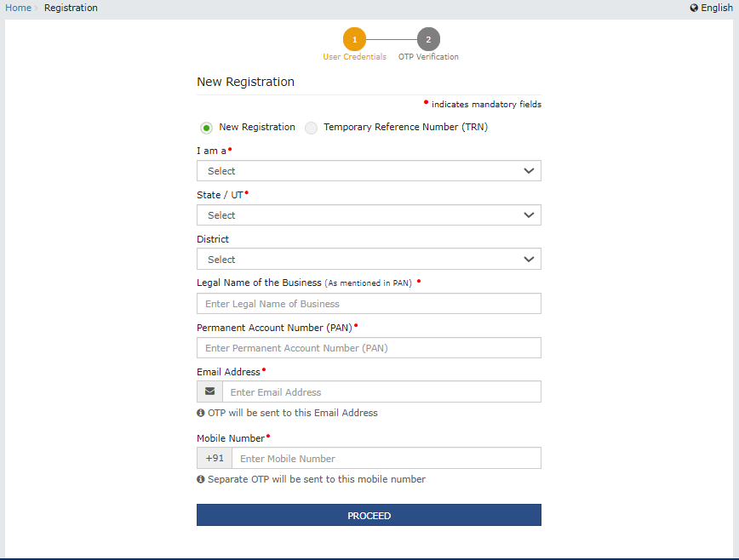Focus the Legal Name of Business field
Screen dimensions: 739x560
pos(369,304)
